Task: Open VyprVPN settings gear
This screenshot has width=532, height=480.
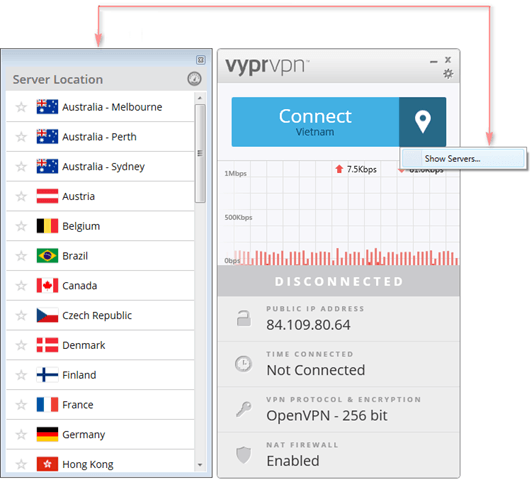Action: [448, 74]
